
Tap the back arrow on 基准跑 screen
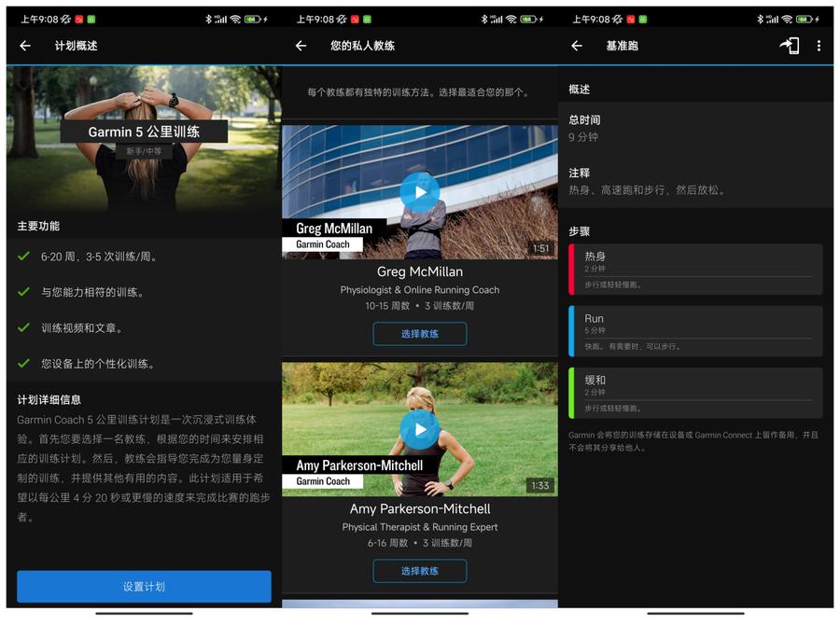(x=578, y=45)
